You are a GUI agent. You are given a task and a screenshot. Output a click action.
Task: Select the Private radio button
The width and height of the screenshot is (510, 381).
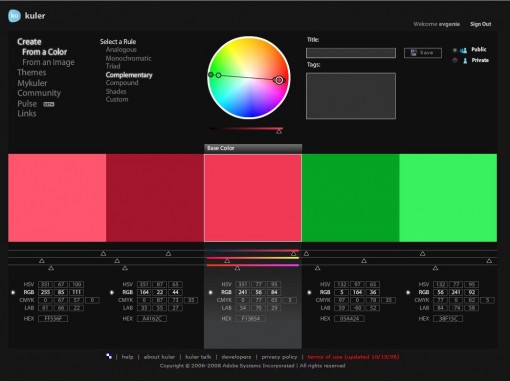(455, 60)
